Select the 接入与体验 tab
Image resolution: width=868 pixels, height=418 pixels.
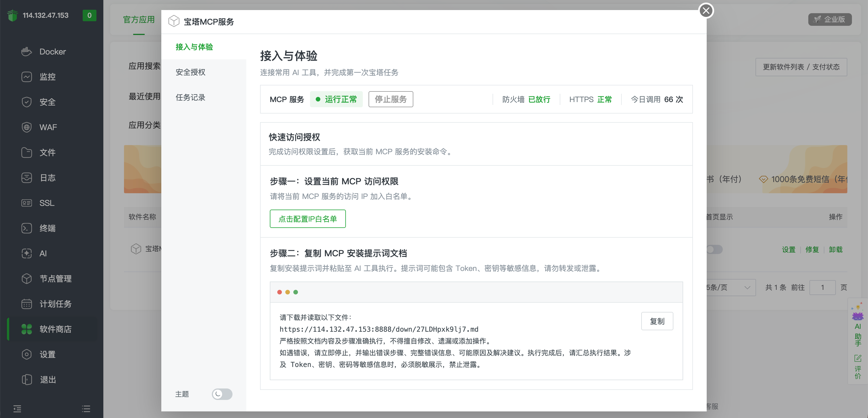coord(204,47)
